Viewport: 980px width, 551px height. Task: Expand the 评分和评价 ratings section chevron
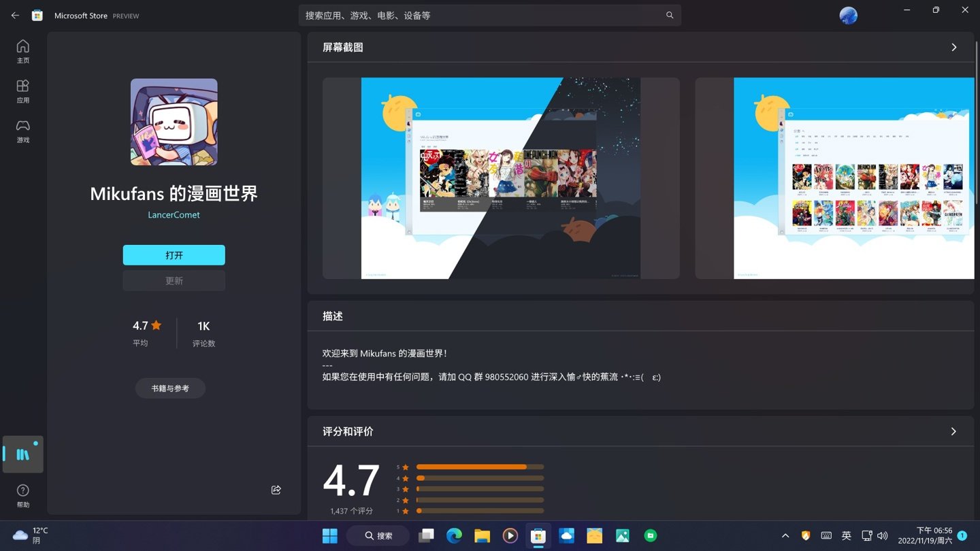click(954, 431)
